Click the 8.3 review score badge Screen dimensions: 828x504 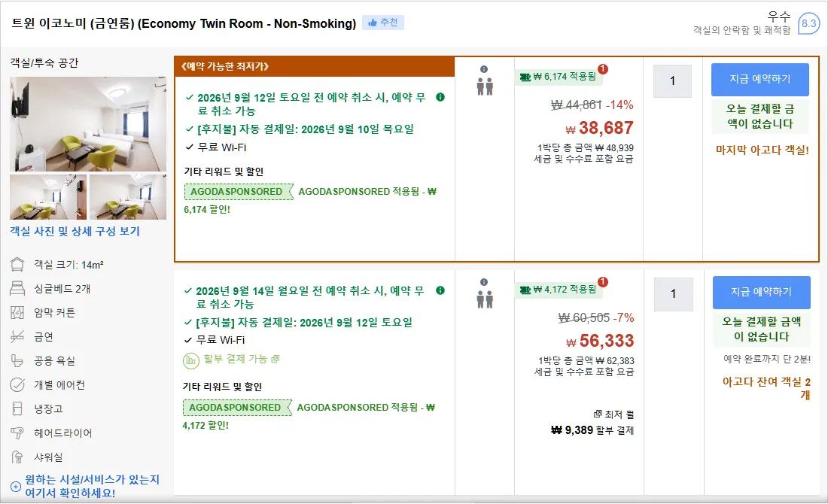click(808, 23)
